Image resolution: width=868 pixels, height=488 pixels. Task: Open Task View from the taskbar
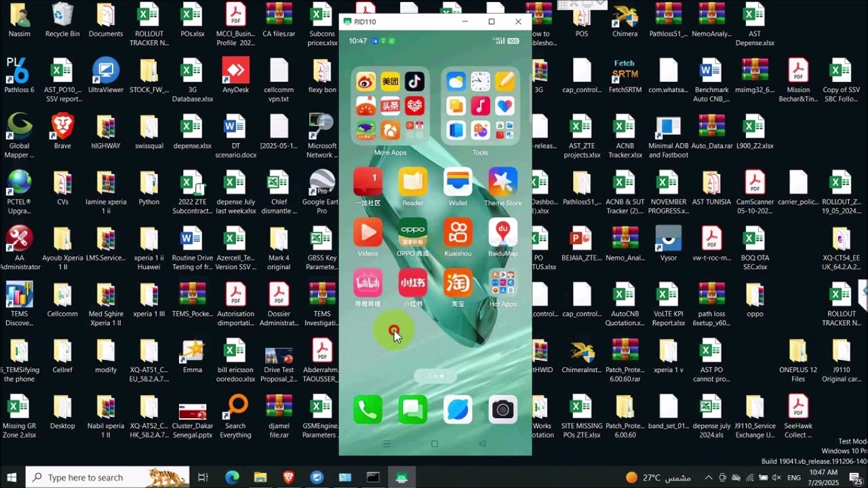tap(203, 477)
